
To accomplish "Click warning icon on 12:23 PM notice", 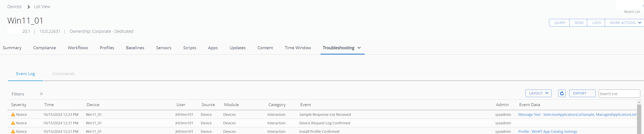I will [x=13, y=114].
